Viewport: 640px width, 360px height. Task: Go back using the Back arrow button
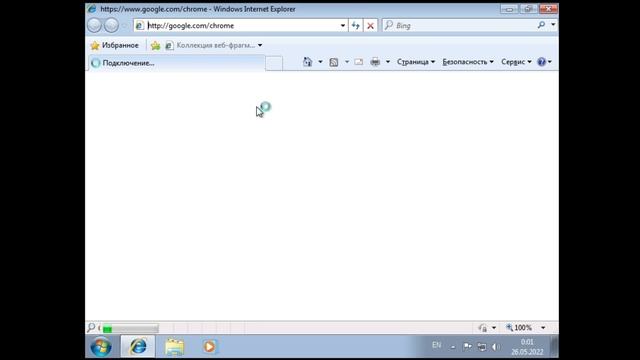[x=94, y=25]
